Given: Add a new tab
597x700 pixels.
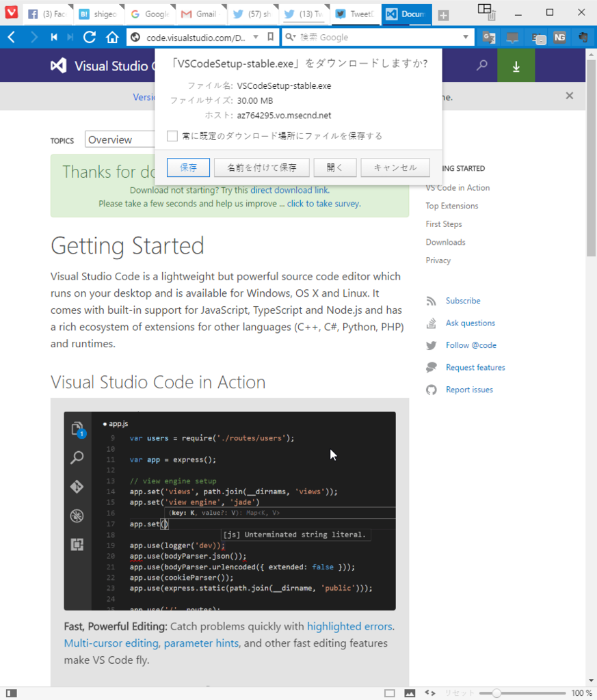Looking at the screenshot, I should tap(443, 16).
